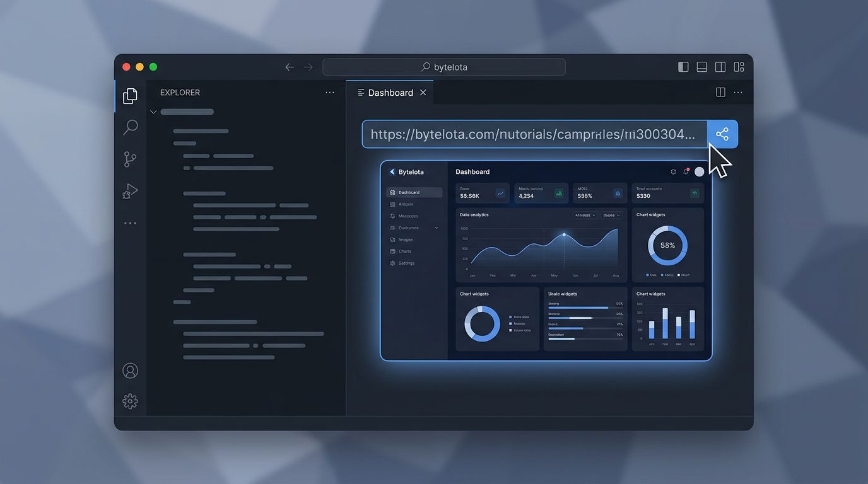Click the green arrow icon in the $330 card

[695, 193]
